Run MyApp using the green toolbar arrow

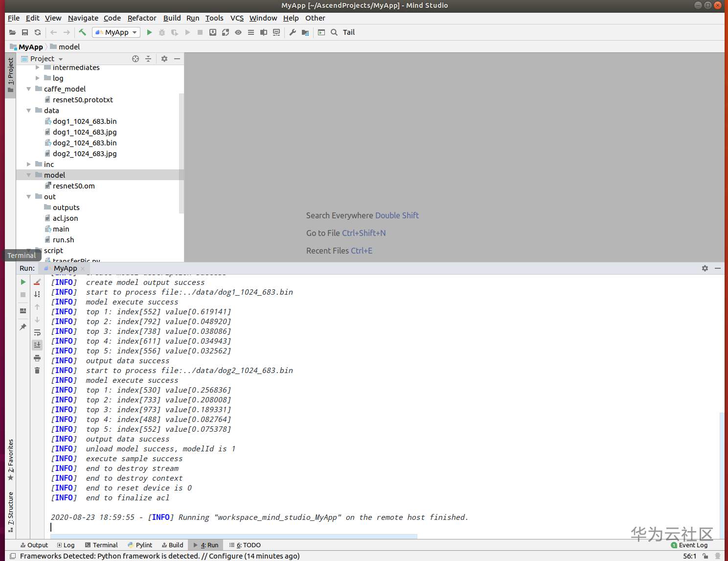pyautogui.click(x=149, y=32)
